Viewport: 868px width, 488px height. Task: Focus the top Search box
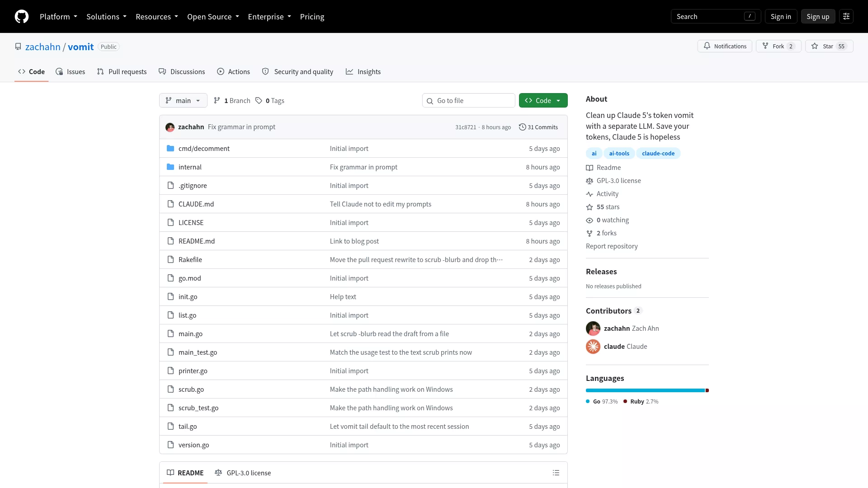click(716, 17)
